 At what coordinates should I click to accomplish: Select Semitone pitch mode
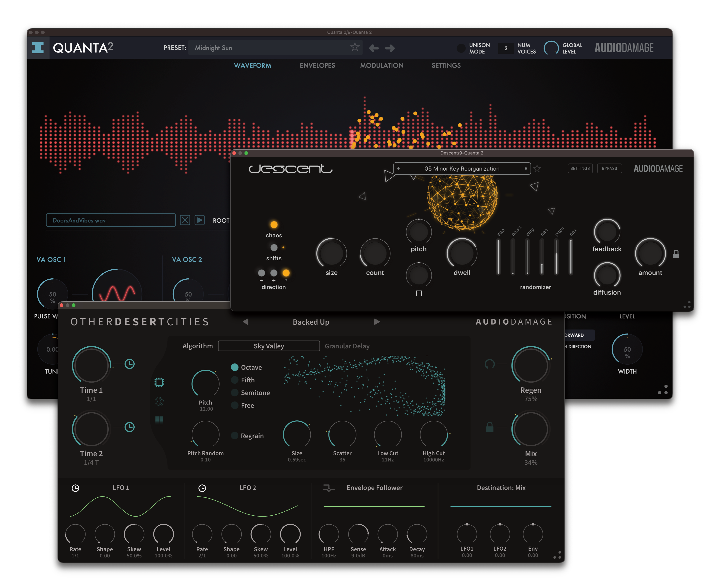click(234, 392)
